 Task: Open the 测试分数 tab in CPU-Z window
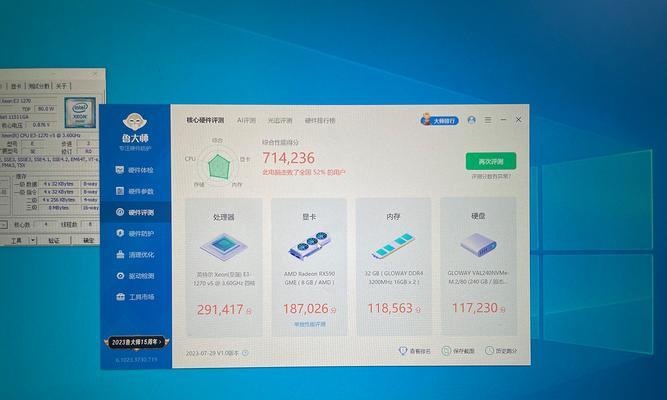coord(38,86)
